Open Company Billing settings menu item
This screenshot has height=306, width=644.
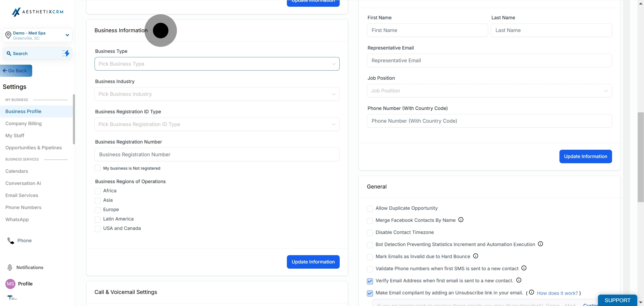pyautogui.click(x=23, y=124)
